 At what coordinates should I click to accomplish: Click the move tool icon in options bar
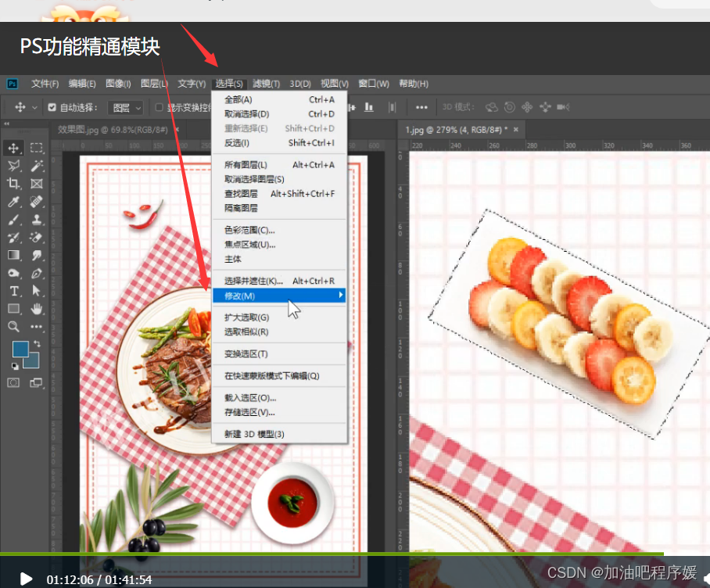(20, 107)
